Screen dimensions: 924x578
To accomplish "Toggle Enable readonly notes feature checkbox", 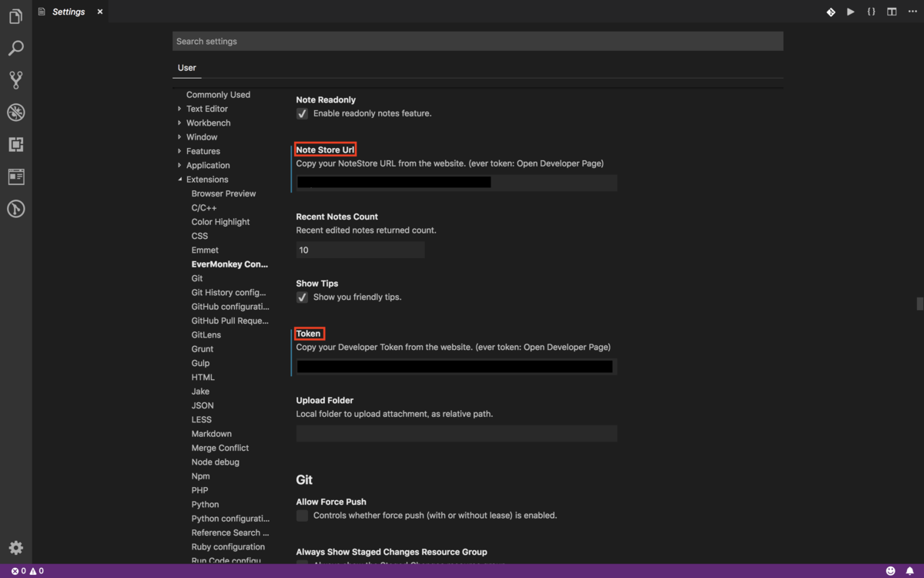I will [x=302, y=113].
